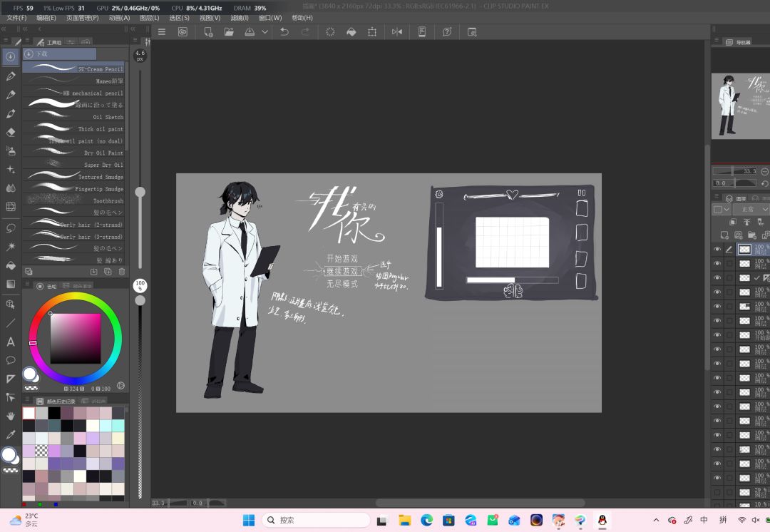Viewport: 770px width, 532px height.
Task: Pick the Blend droplets tool
Action: tap(11, 188)
